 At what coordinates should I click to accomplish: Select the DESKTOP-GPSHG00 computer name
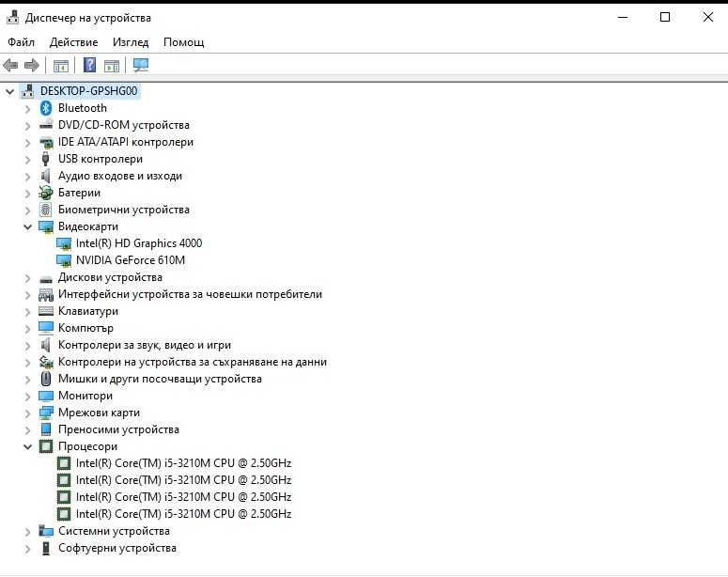click(x=88, y=91)
